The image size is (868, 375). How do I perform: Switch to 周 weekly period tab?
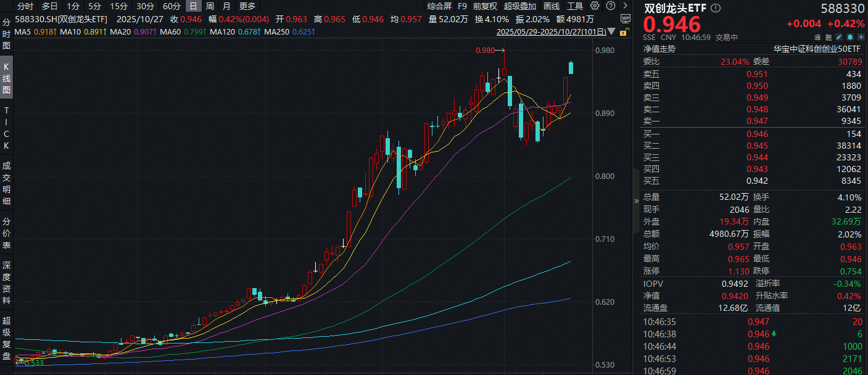(210, 6)
